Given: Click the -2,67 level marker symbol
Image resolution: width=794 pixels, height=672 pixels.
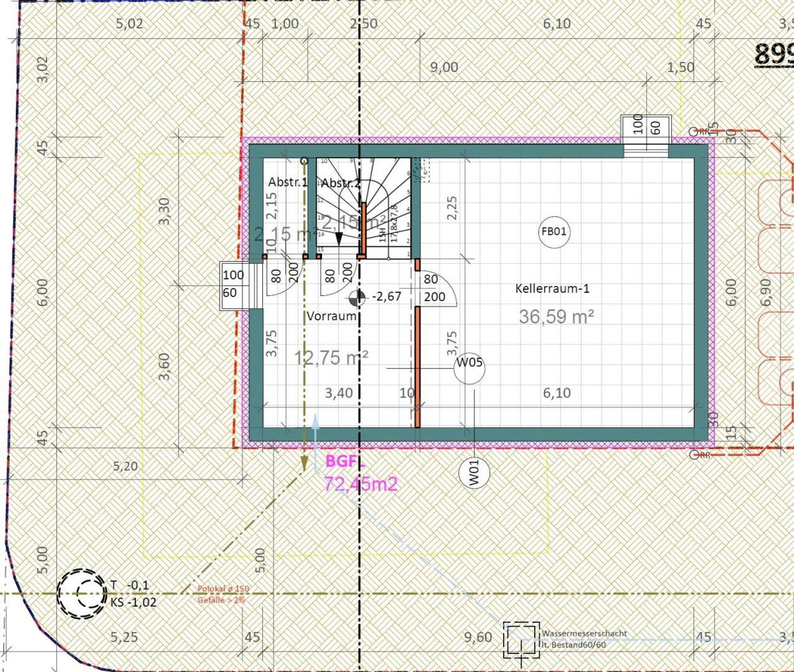Looking at the screenshot, I should pos(357,298).
